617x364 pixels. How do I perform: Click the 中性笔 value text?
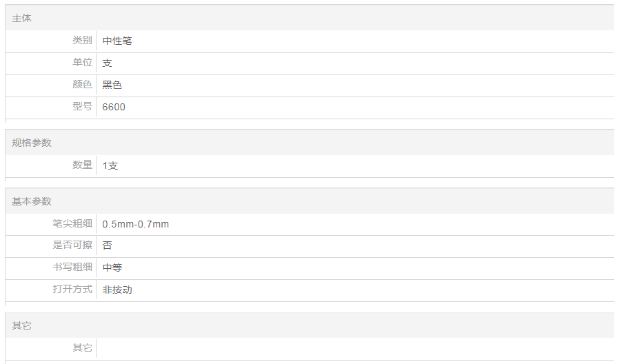click(x=117, y=41)
